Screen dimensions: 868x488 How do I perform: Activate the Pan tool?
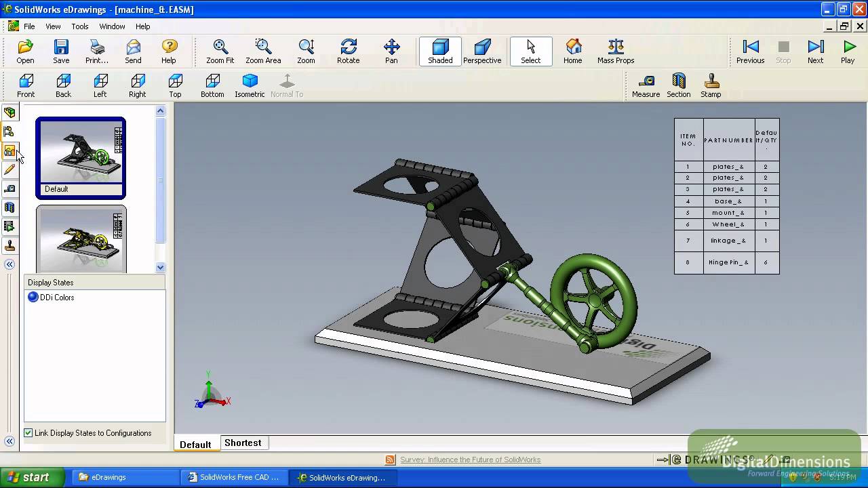[391, 51]
